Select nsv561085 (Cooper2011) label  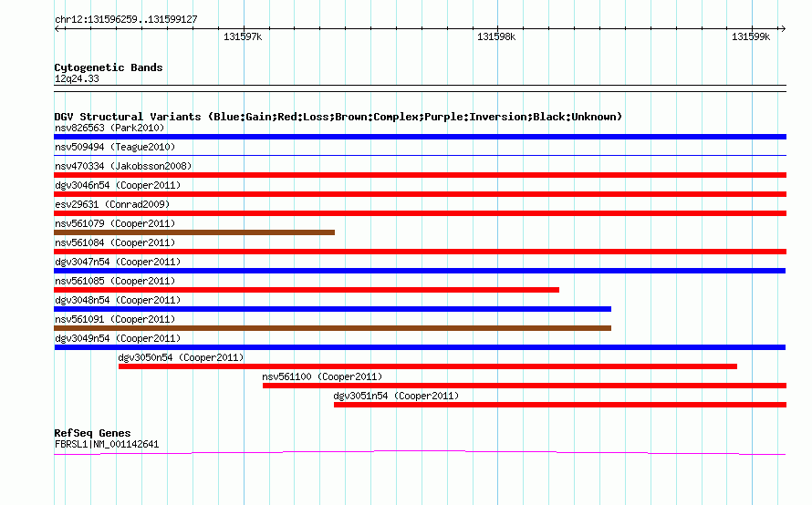click(x=115, y=281)
